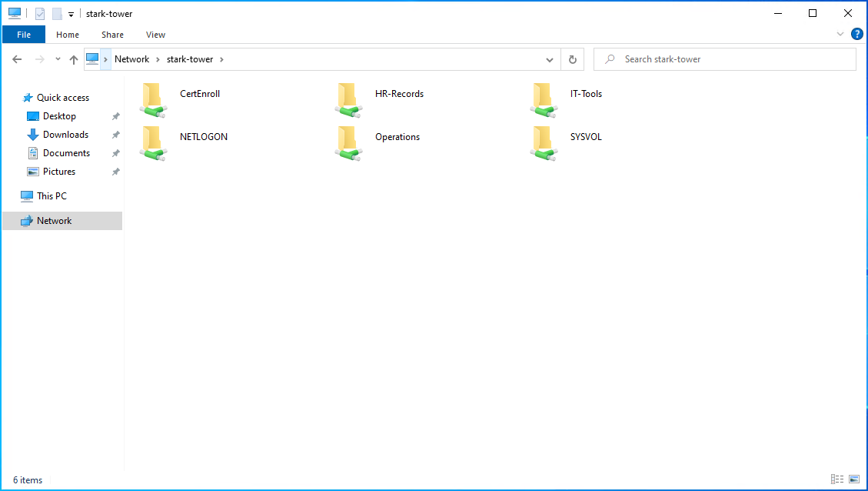
Task: Go up one level with Up arrow
Action: click(74, 59)
